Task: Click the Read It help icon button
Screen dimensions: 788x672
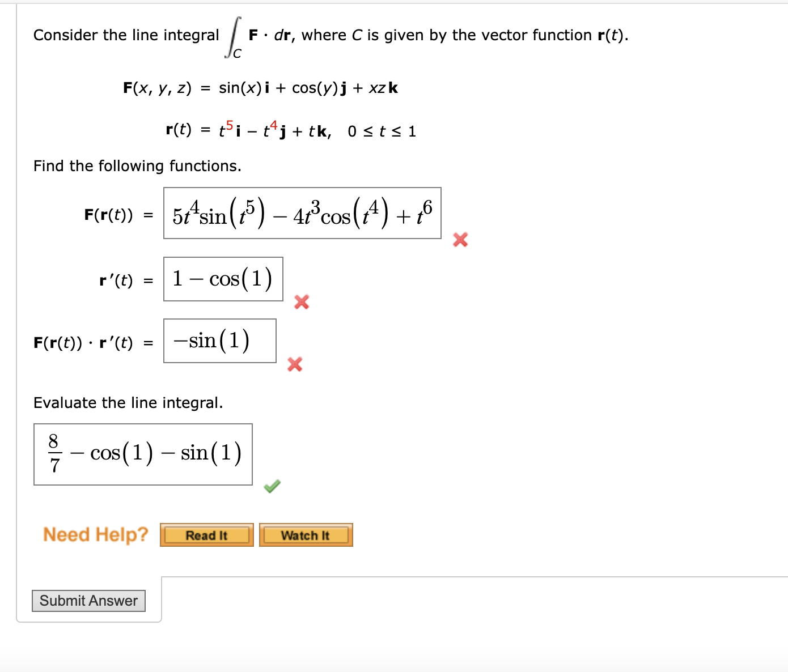Action: pyautogui.click(x=206, y=534)
